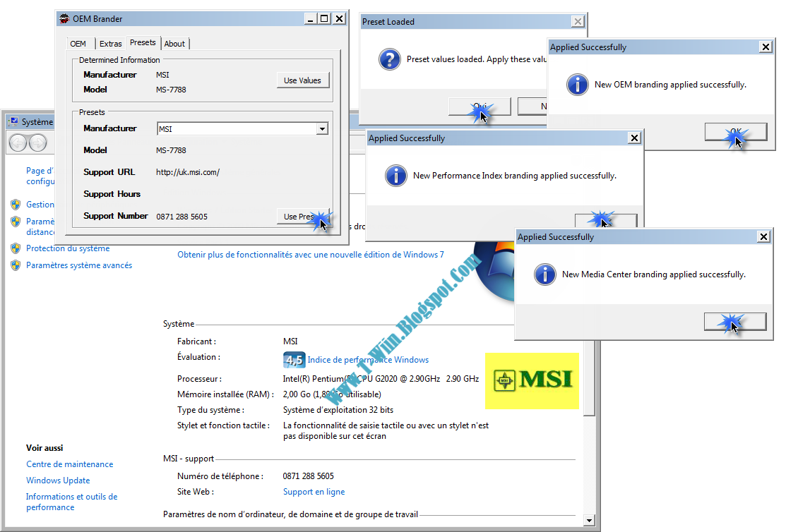Screen dimensions: 786x532
Task: Open the Manufacturer presets dropdown
Action: [322, 128]
